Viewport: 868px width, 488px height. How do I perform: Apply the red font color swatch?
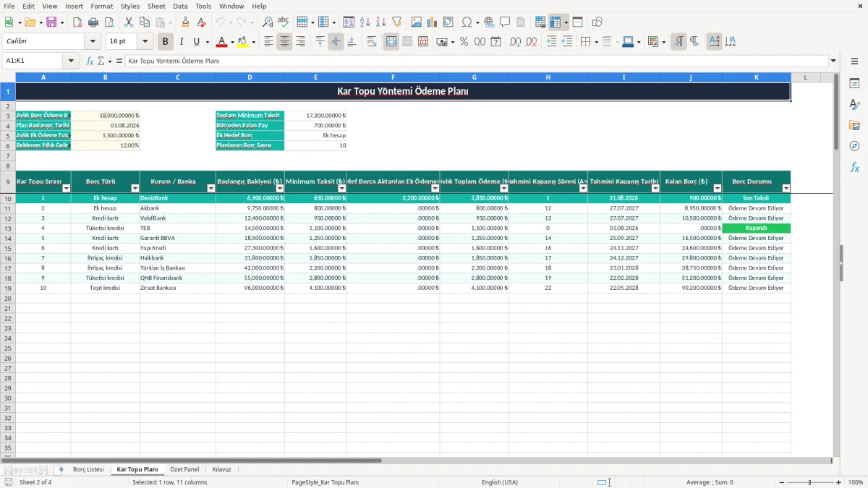tap(221, 42)
